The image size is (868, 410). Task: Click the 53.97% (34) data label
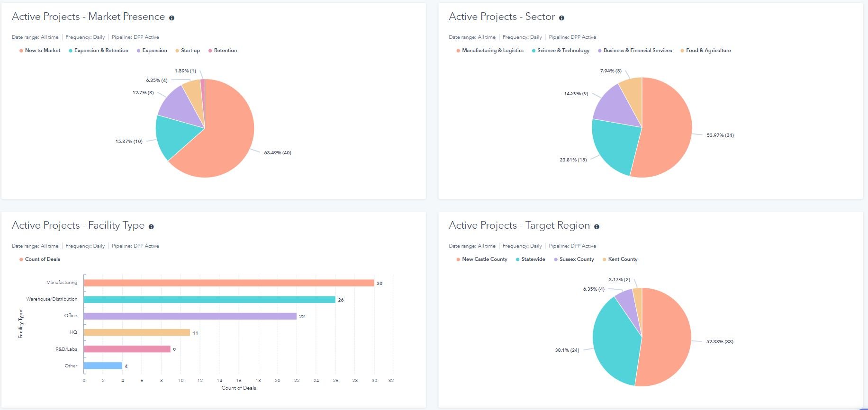(720, 135)
